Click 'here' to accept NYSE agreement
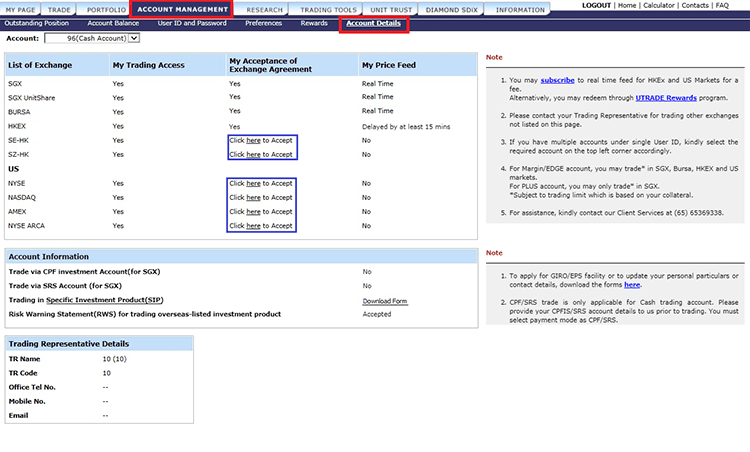Screen dimensions: 750x452 (254, 183)
